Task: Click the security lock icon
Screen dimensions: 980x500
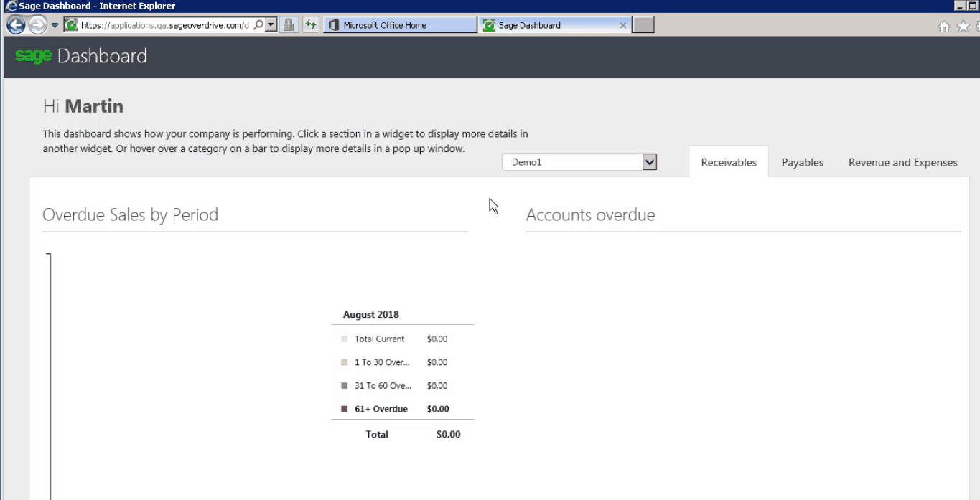Action: (290, 24)
